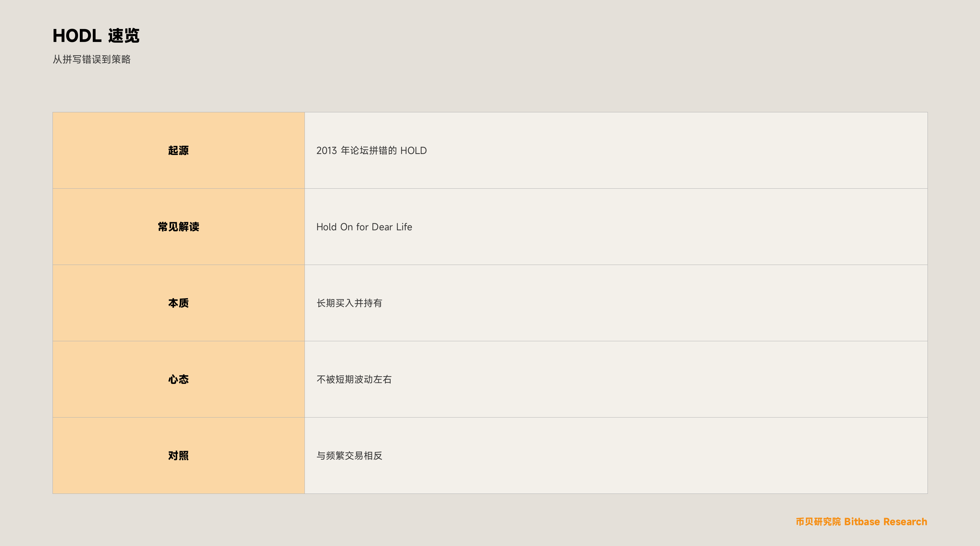
Task: Click the cell 'Hold On for Dear Life'
Action: point(616,227)
